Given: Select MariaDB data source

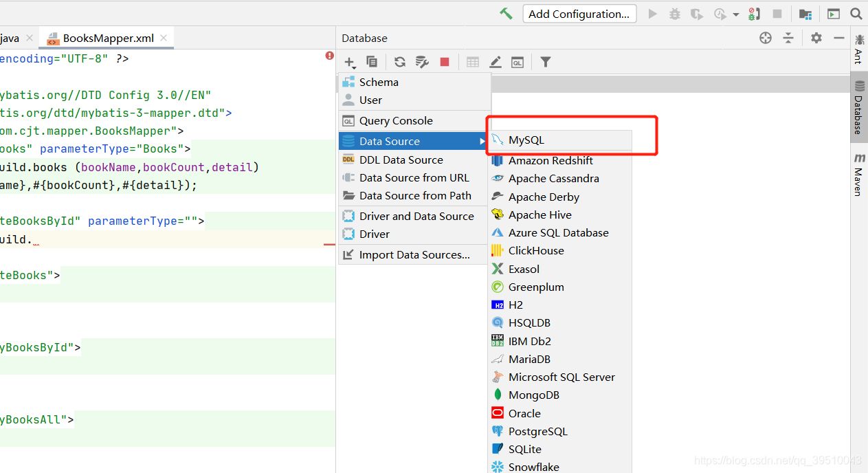Looking at the screenshot, I should pos(559,359).
